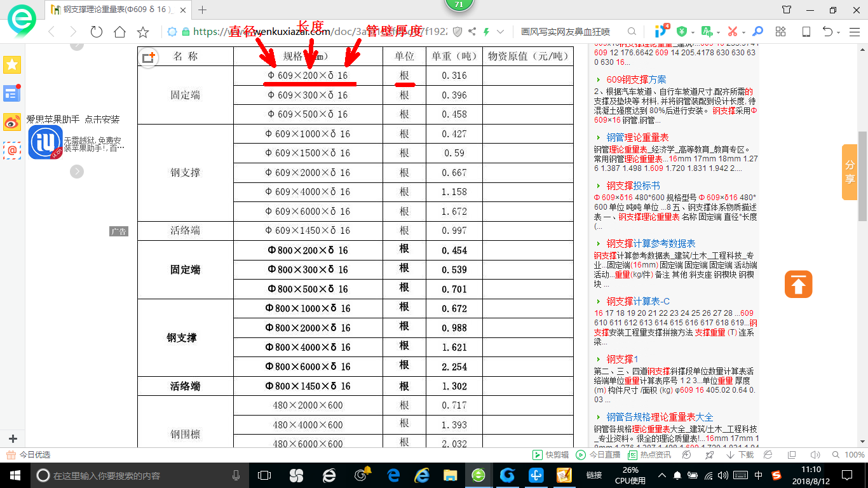Viewport: 868px width, 488px height.
Task: Click the screenshot-plus icon at table corner
Action: tap(148, 57)
